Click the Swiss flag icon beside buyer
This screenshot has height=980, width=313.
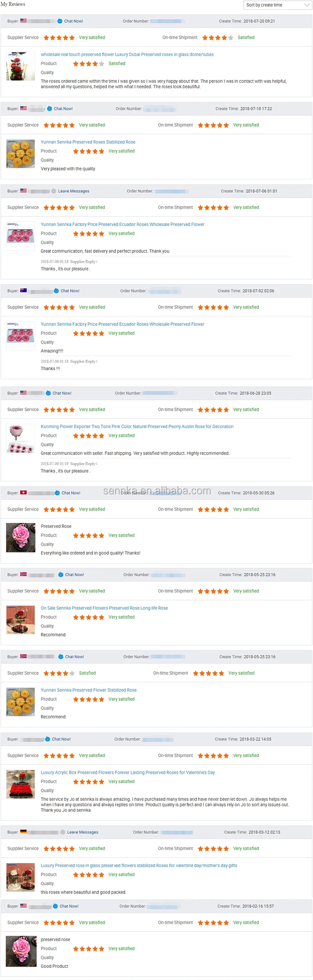point(24,493)
